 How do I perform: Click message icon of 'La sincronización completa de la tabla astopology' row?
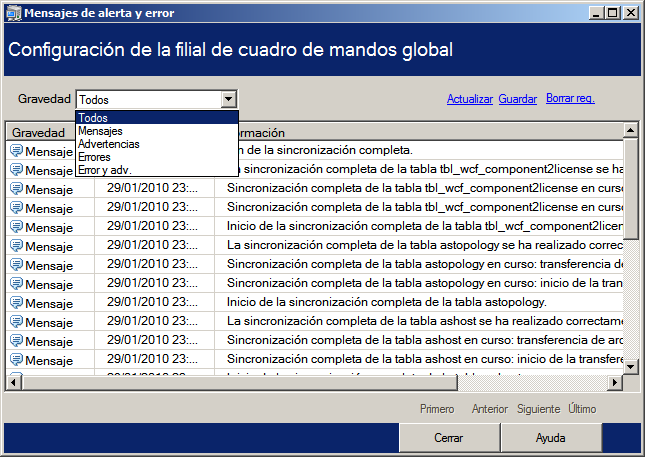tap(16, 246)
